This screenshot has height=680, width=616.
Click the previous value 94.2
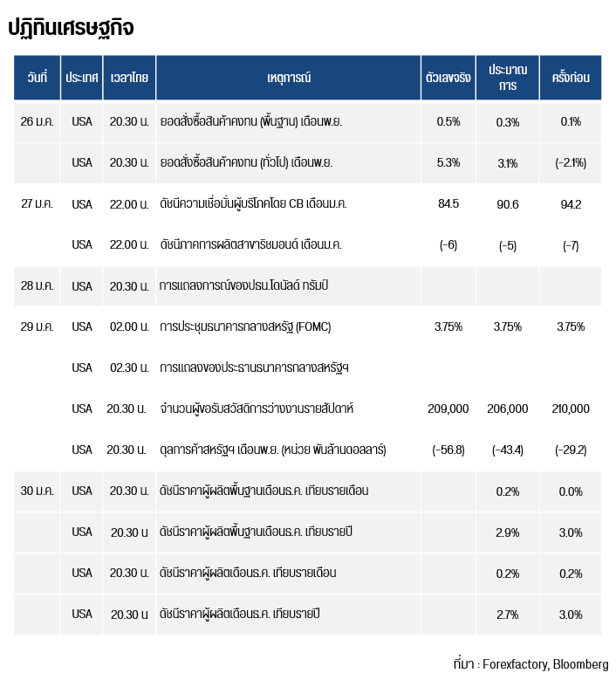(571, 204)
